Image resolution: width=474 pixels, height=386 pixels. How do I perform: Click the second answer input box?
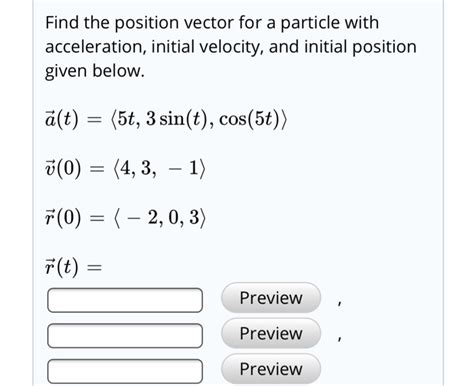click(x=125, y=336)
